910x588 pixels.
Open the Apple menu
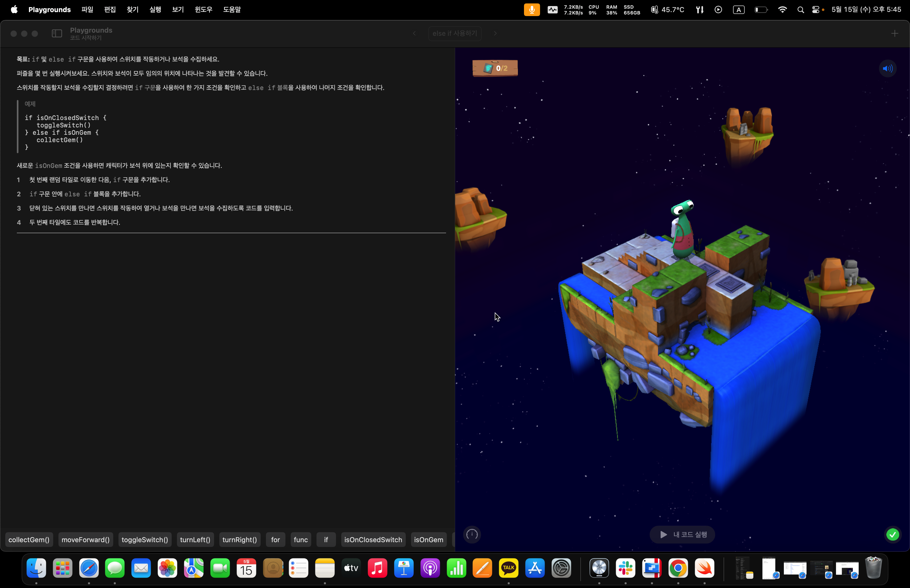coord(14,9)
